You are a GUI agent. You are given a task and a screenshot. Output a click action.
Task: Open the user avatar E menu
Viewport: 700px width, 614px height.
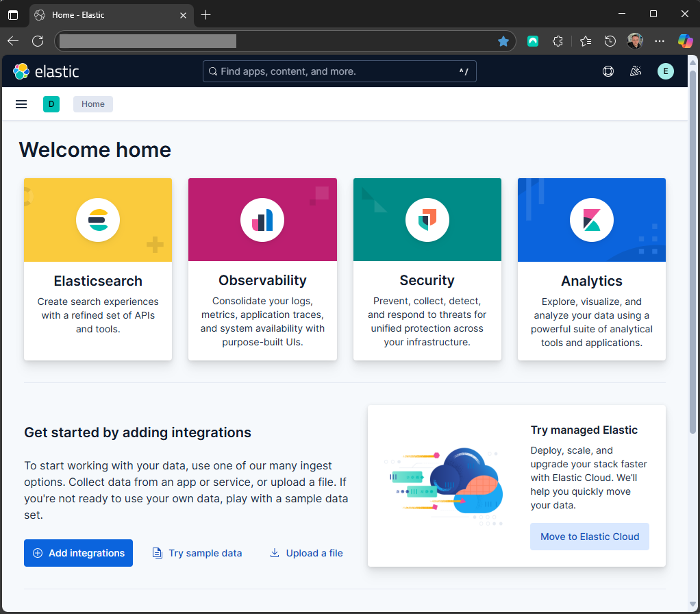point(666,71)
